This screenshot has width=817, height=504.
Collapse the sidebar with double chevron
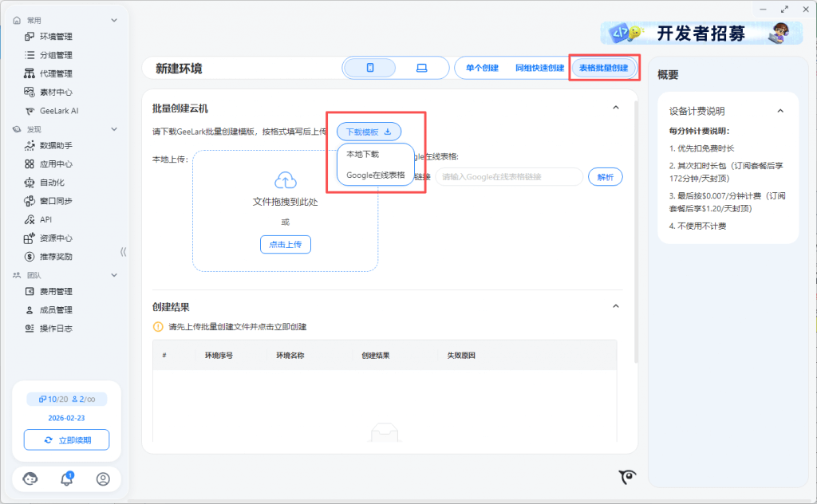pyautogui.click(x=124, y=252)
